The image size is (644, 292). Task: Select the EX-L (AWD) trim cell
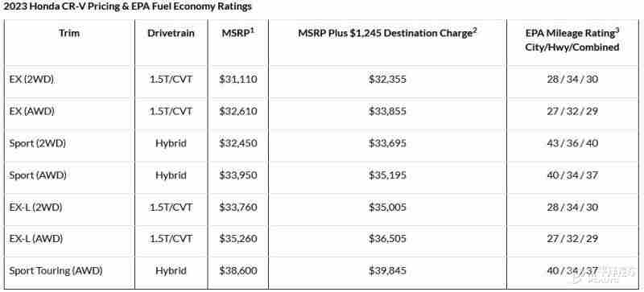pyautogui.click(x=36, y=239)
